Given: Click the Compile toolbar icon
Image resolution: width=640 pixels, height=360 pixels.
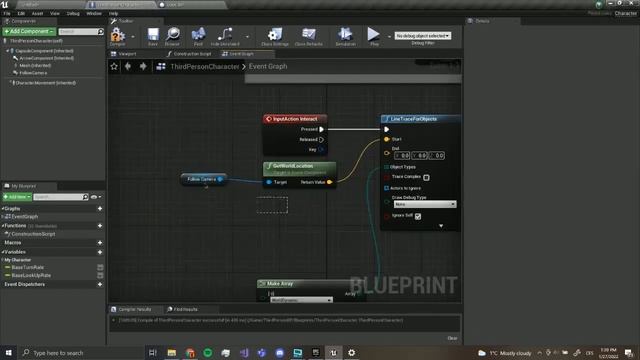Looking at the screenshot, I should pyautogui.click(x=118, y=35).
